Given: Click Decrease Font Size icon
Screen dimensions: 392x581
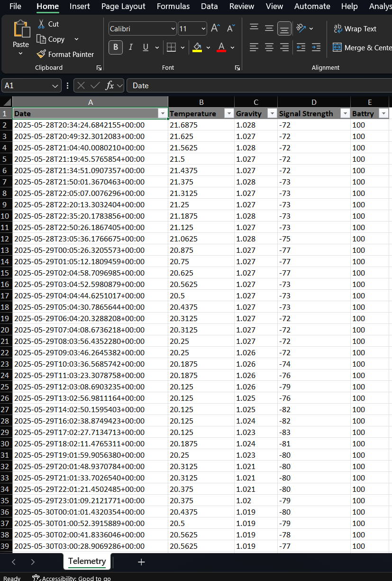Looking at the screenshot, I should click(231, 28).
